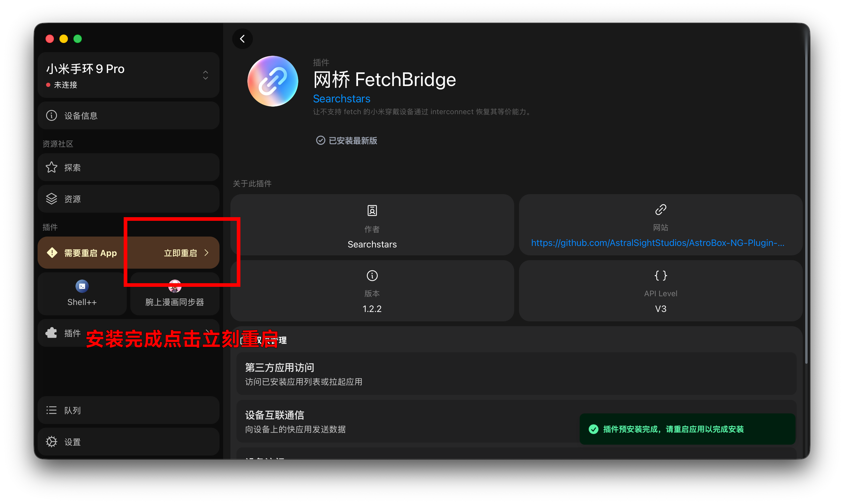Click the chevron arrow after 立即重启
This screenshot has width=844, height=504.
206,253
